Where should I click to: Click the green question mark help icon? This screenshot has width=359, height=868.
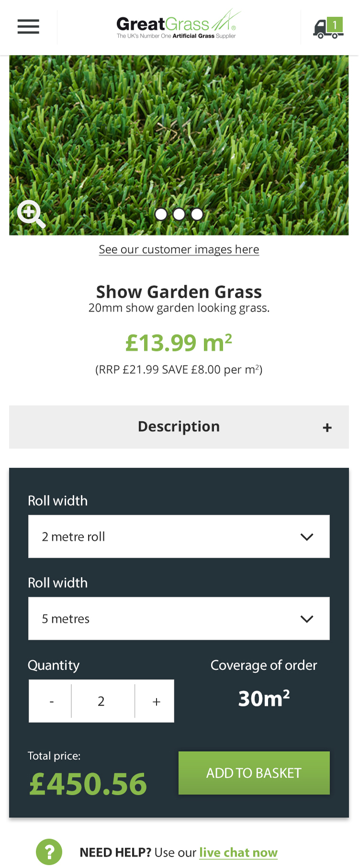coord(49,852)
